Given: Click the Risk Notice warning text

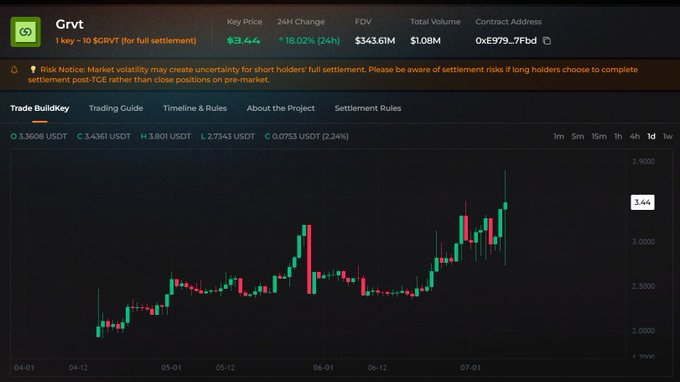Looking at the screenshot, I should (x=333, y=75).
